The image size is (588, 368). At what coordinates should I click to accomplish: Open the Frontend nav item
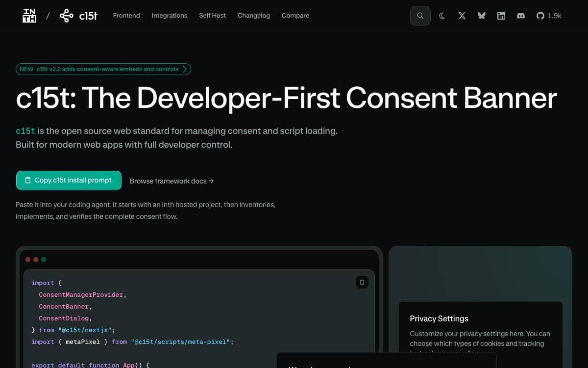126,16
